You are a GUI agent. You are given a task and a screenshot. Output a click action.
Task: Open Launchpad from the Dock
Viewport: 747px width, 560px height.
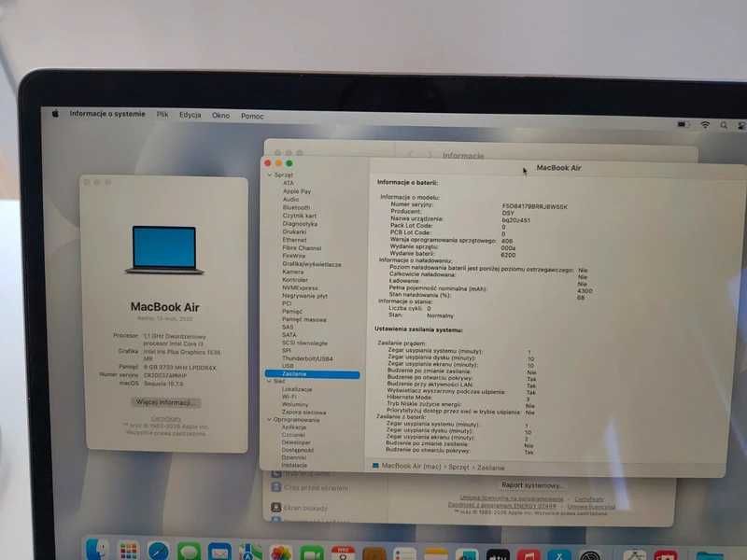tap(128, 552)
